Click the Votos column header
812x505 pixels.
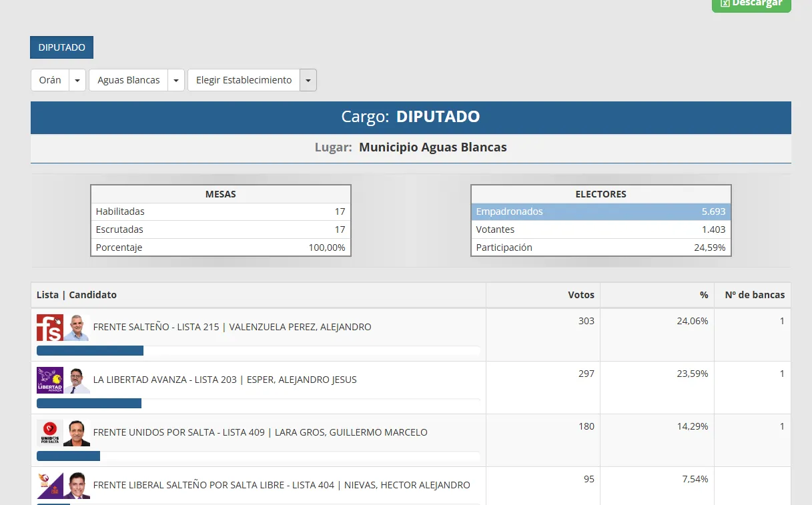pos(580,295)
